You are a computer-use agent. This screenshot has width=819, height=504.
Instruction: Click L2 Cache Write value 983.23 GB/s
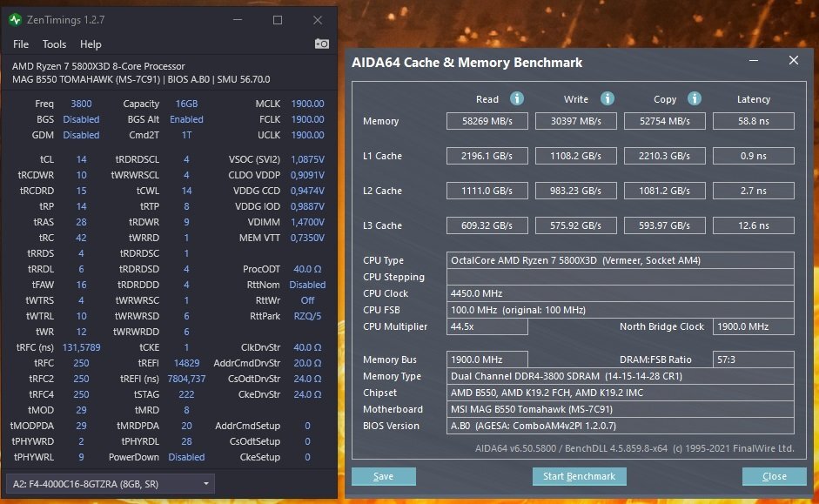point(576,191)
